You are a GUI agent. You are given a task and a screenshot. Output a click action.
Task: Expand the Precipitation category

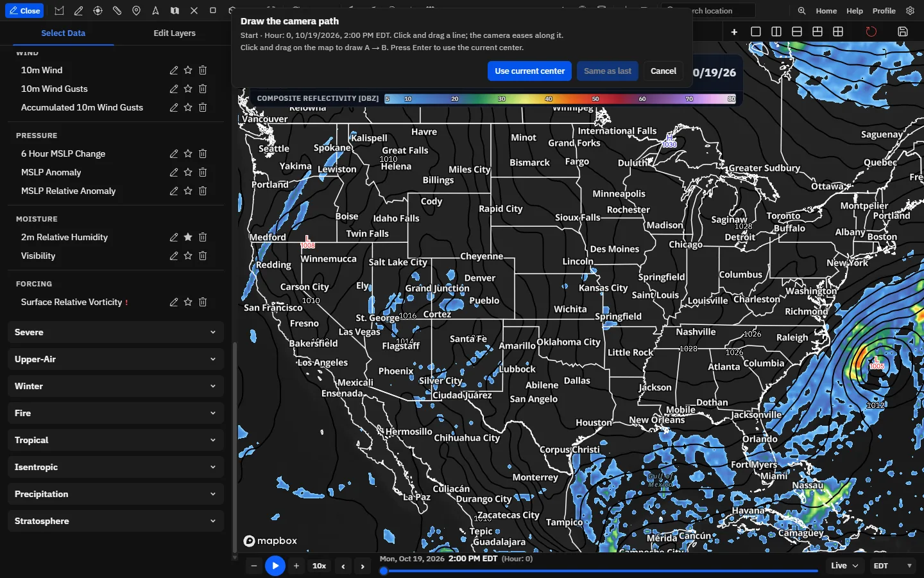pos(116,494)
